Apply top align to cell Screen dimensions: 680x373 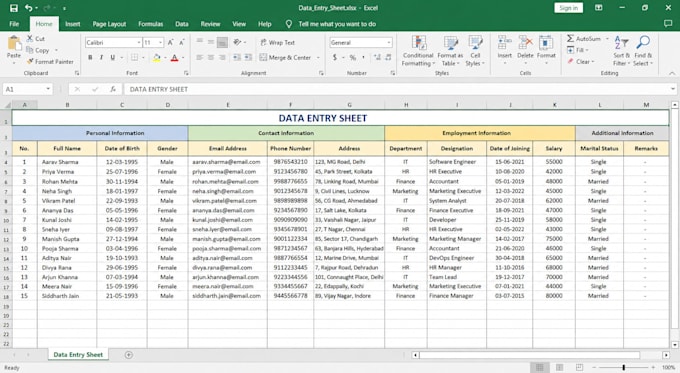click(199, 42)
